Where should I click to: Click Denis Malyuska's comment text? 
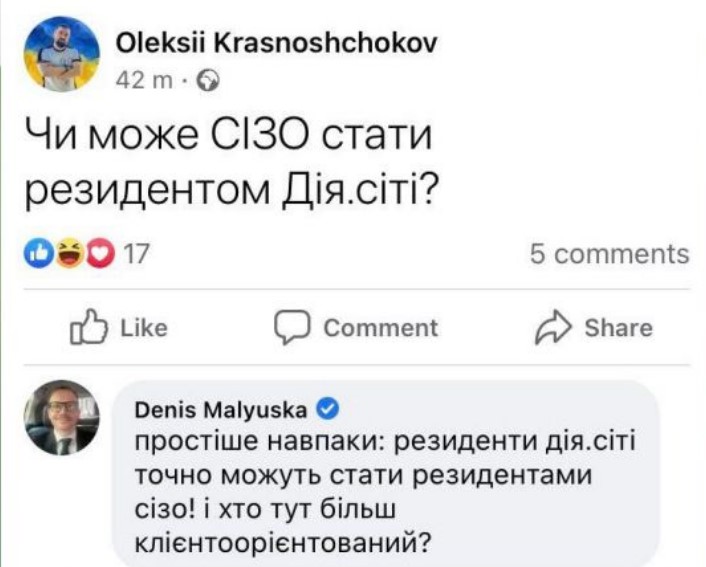pyautogui.click(x=385, y=492)
